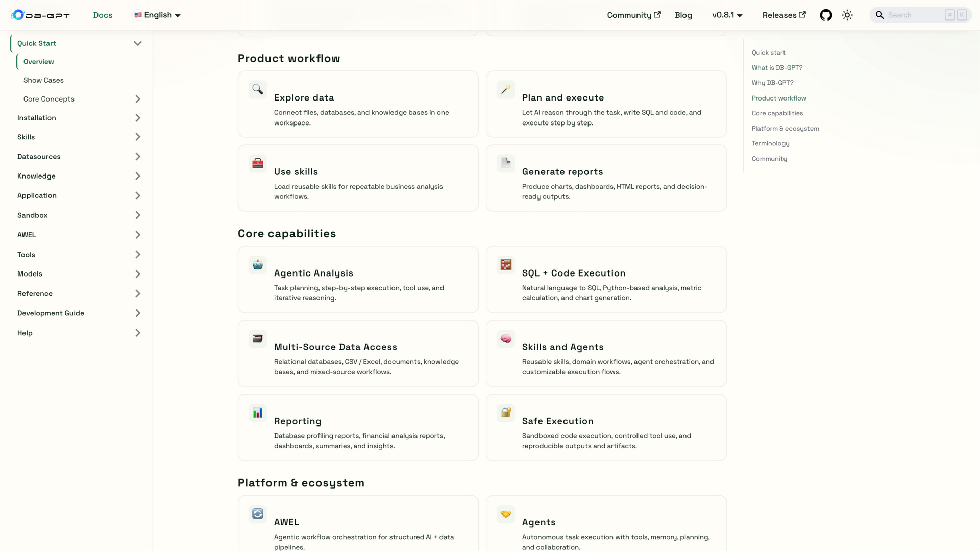Click the bar chart icon on Reporting card
The image size is (980, 551).
258,413
